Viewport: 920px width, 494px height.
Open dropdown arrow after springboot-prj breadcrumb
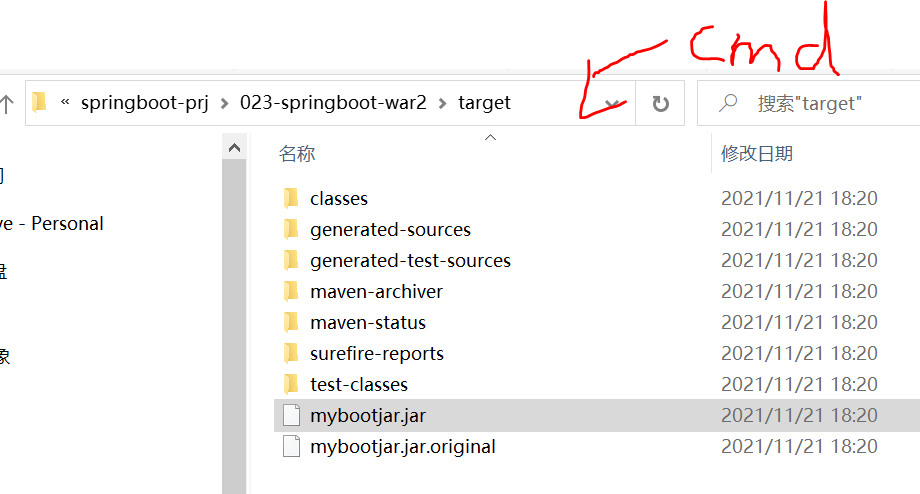(x=225, y=104)
